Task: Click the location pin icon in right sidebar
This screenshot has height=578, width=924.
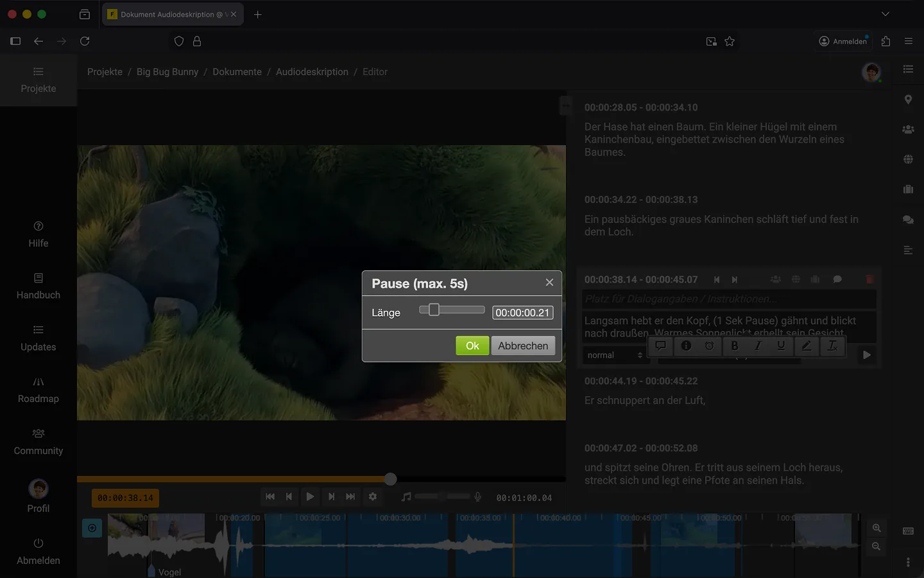Action: pos(908,100)
